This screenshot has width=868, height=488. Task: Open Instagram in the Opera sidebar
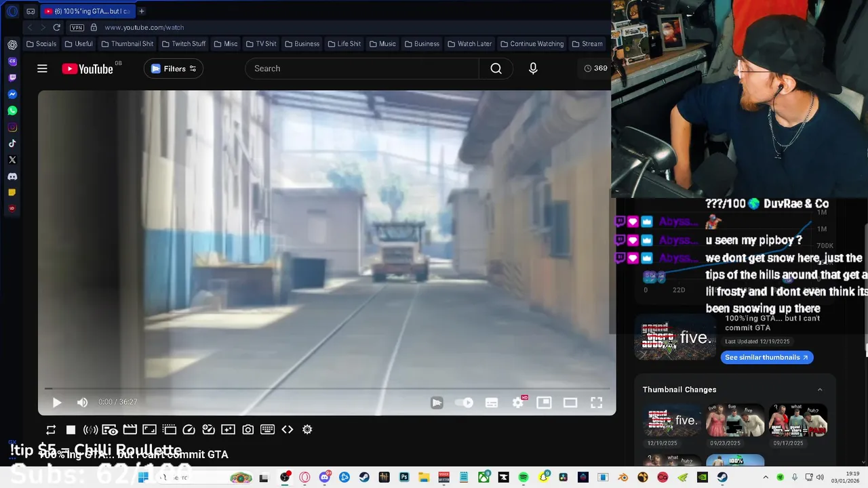tap(12, 127)
